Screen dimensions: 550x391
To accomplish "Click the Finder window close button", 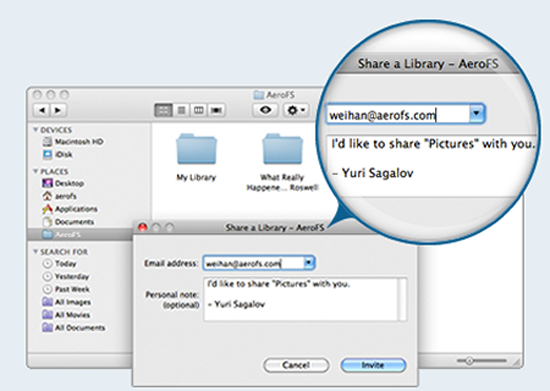I will click(x=37, y=95).
